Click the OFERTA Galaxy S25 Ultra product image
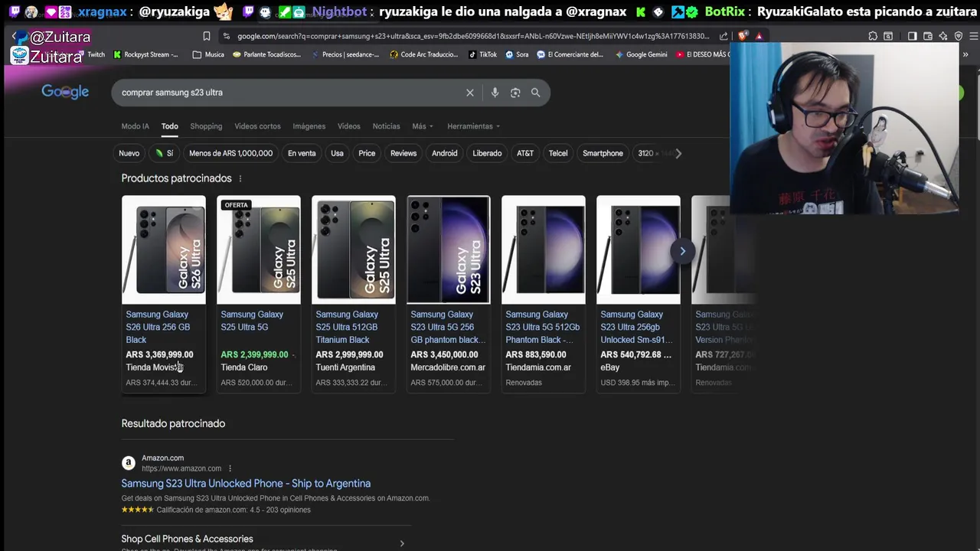Viewport: 980px width, 551px height. (259, 250)
